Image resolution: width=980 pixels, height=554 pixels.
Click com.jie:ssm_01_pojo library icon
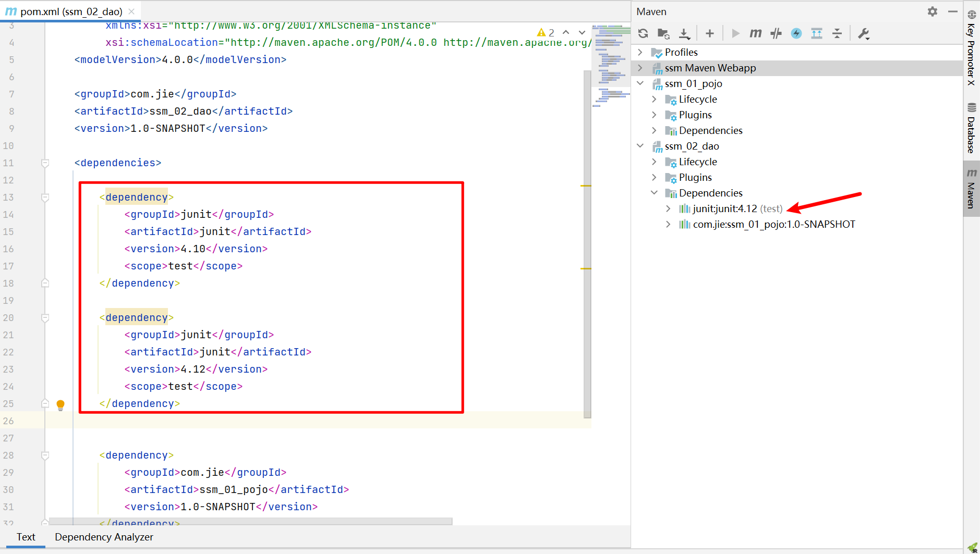click(x=684, y=224)
